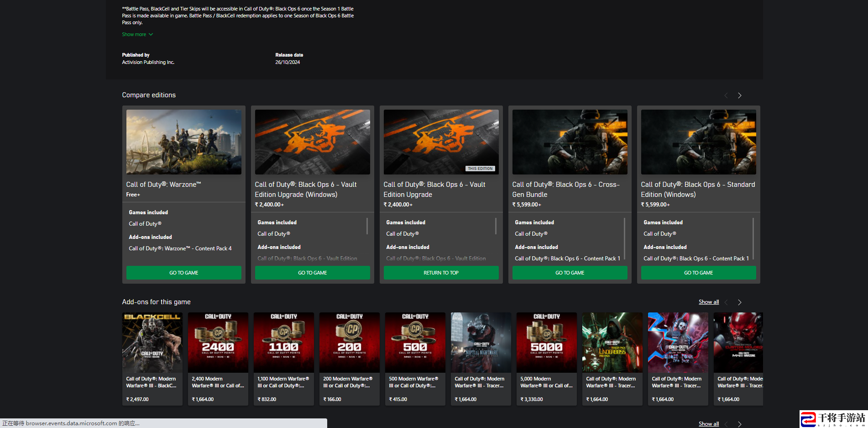Image resolution: width=868 pixels, height=428 pixels.
Task: Click Free+ price under Warzone
Action: (133, 195)
